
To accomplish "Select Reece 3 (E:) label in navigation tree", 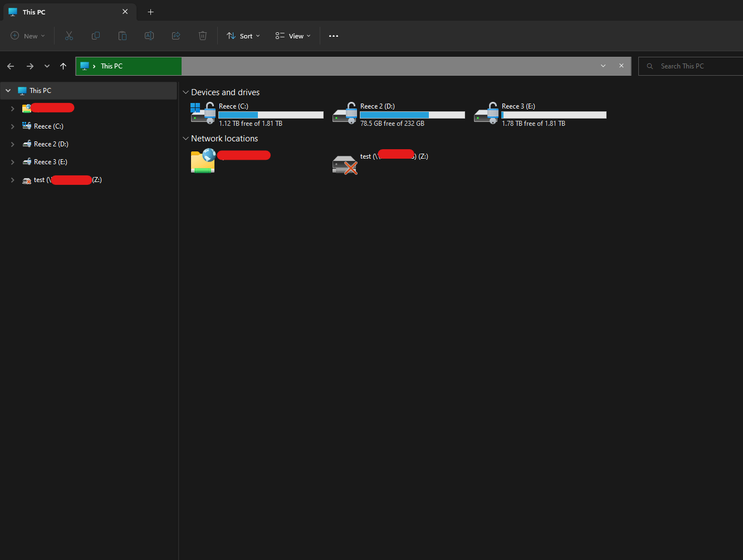I will click(50, 162).
